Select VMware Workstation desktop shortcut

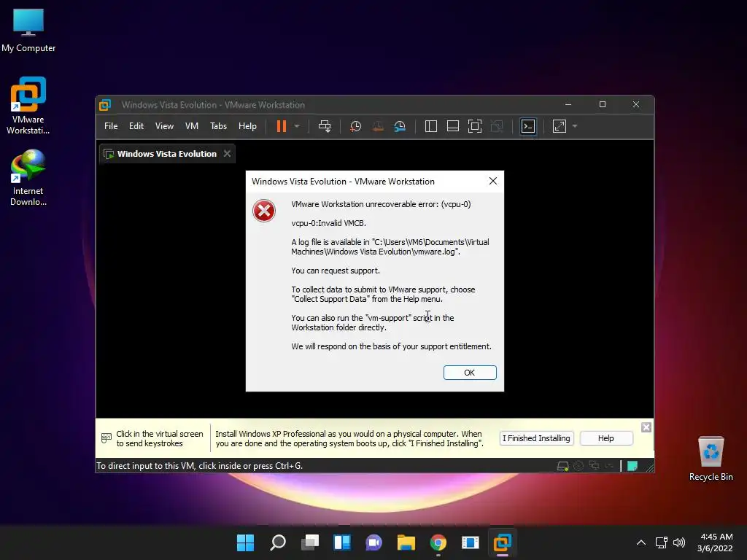pos(28,106)
